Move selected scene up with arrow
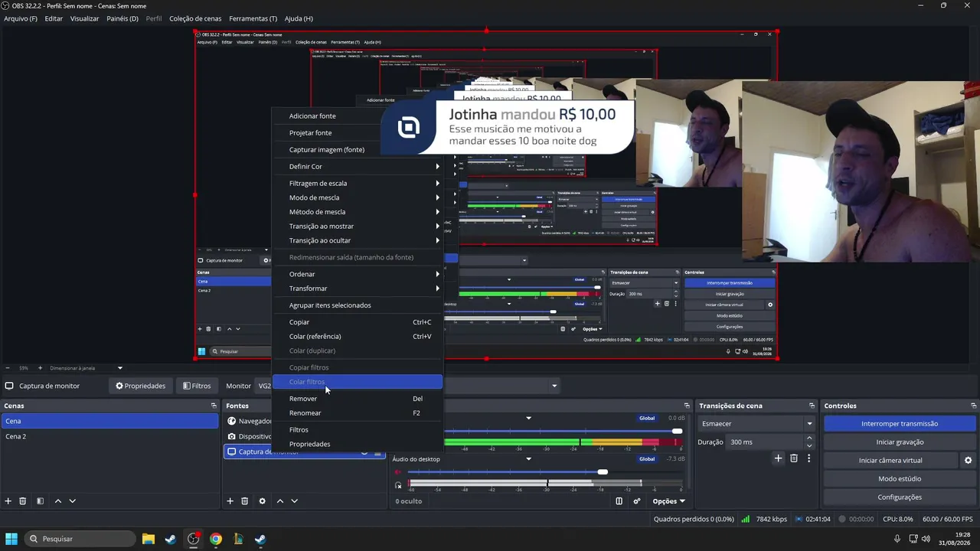This screenshot has height=551, width=980. coord(58,501)
